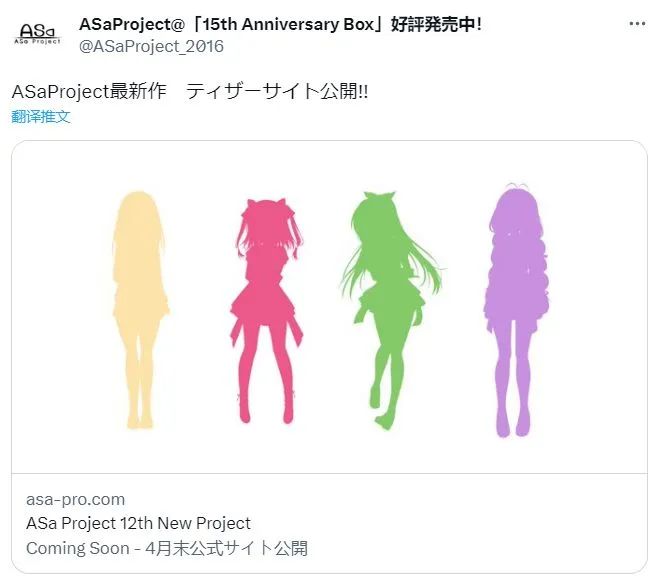Click the display name with 15th Anniversary Box
The image size is (656, 580).
[x=240, y=24]
